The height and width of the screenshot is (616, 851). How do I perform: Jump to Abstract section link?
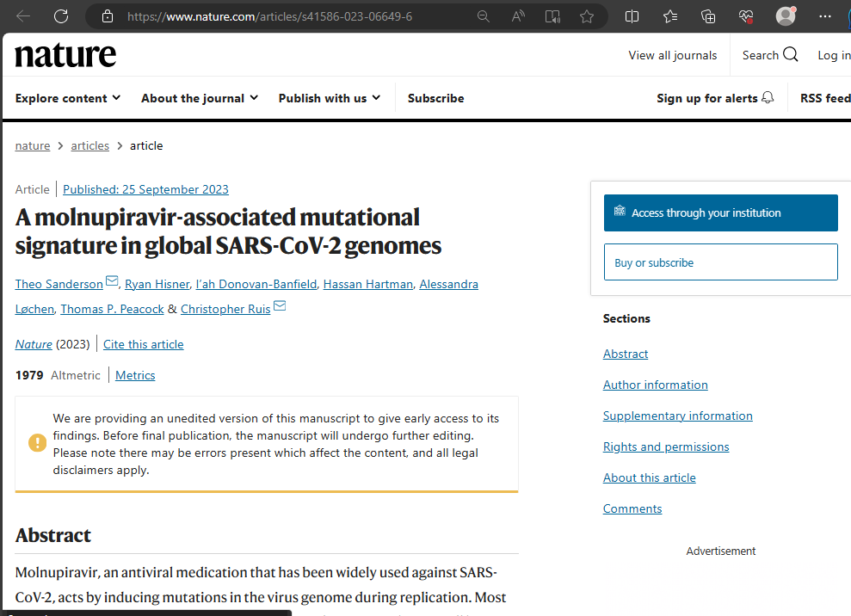626,354
